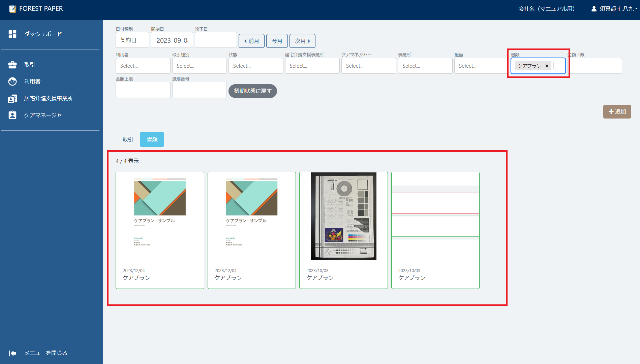
Task: Select the 書類 tab
Action: [152, 139]
